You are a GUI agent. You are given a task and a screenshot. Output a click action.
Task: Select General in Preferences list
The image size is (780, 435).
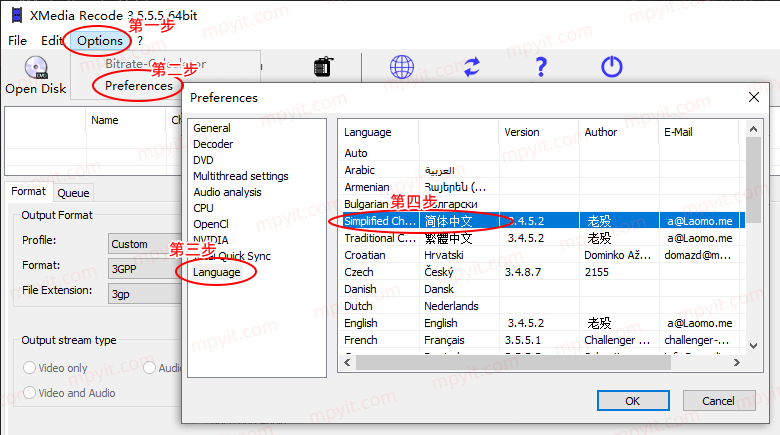[x=212, y=128]
